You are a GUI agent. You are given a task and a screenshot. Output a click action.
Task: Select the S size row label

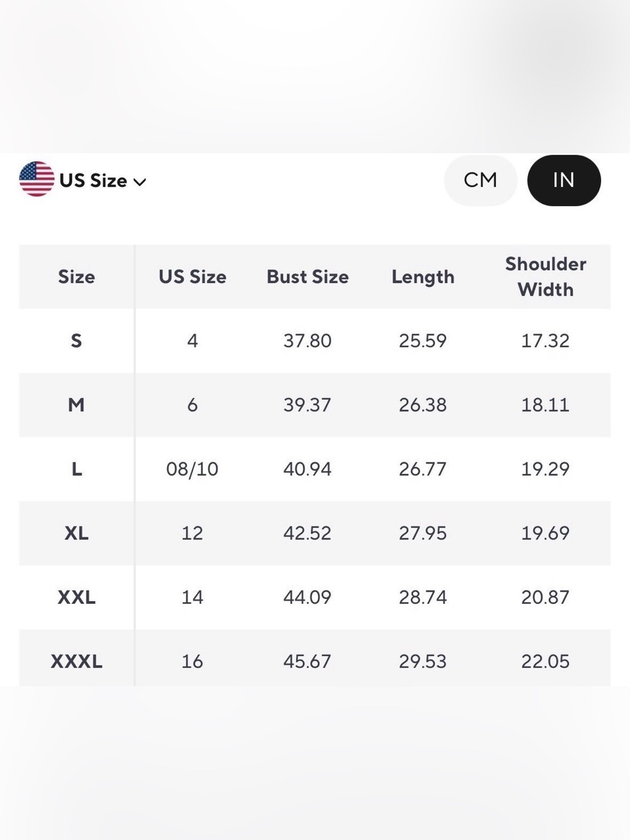(x=76, y=341)
